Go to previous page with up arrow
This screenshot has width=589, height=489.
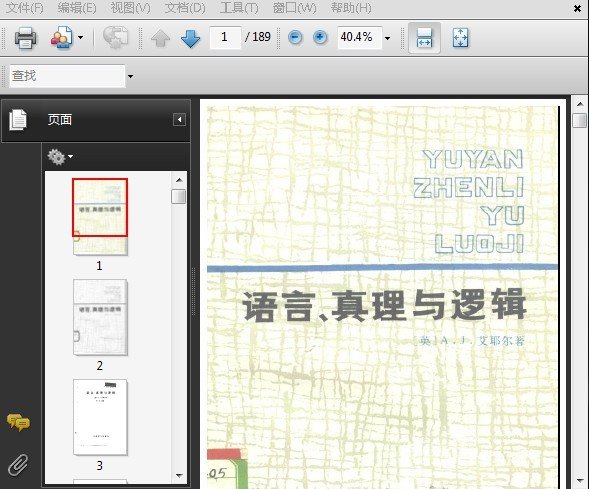160,38
